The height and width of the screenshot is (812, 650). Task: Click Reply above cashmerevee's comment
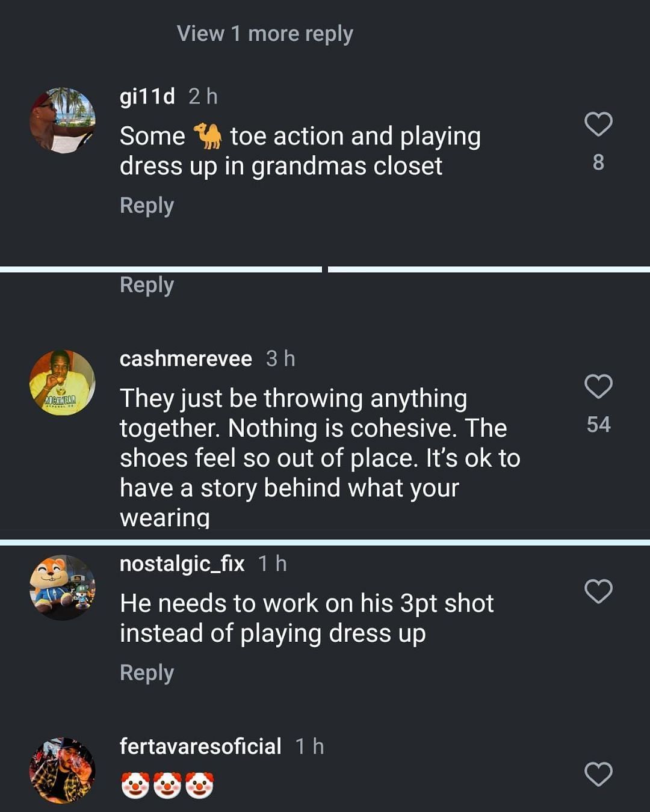coord(147,285)
